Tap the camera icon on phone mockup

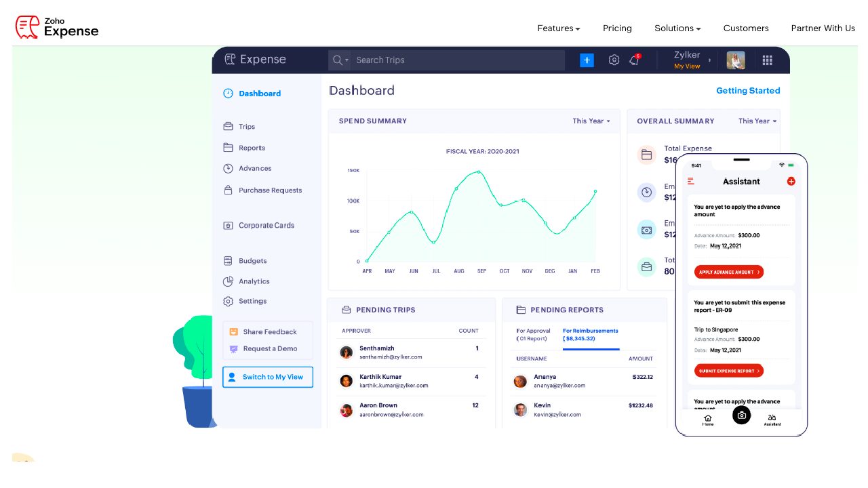tap(741, 415)
